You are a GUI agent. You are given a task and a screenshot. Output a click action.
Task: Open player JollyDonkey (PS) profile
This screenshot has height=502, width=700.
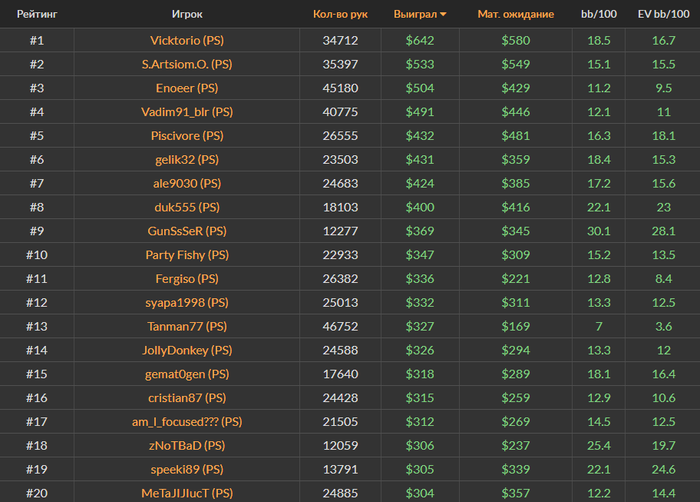point(187,350)
